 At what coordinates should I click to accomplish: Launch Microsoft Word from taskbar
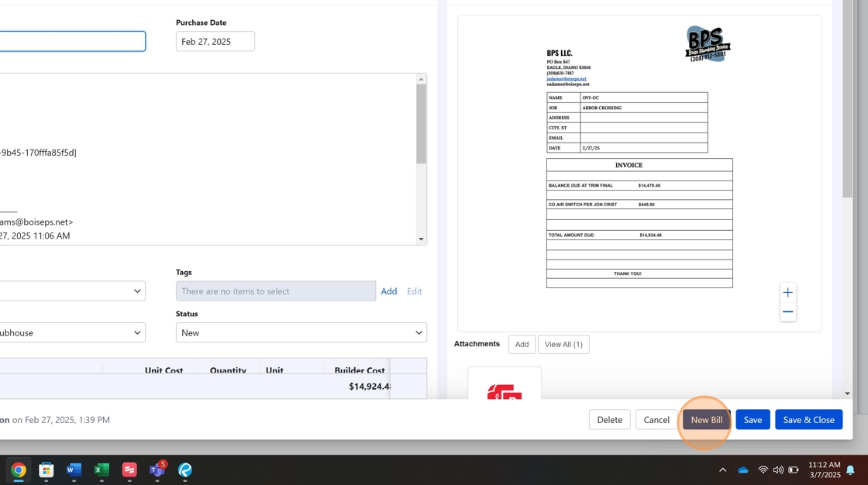[x=74, y=470]
